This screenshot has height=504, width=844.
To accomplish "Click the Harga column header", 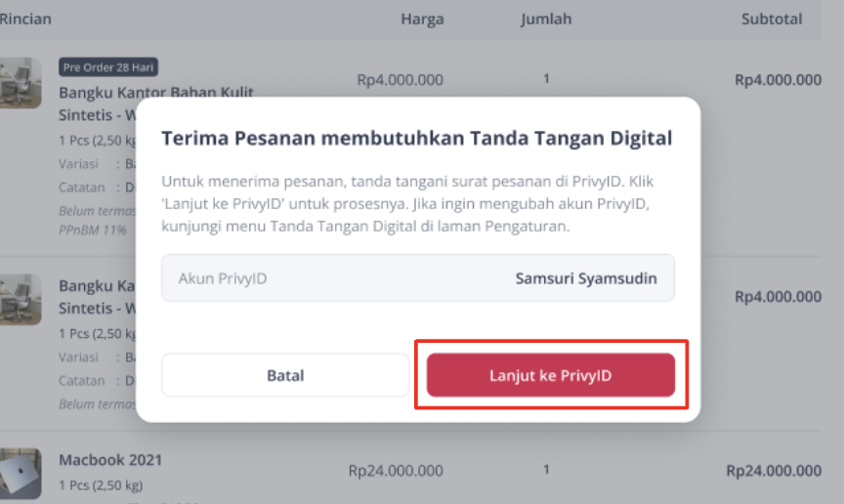I will 423,19.
